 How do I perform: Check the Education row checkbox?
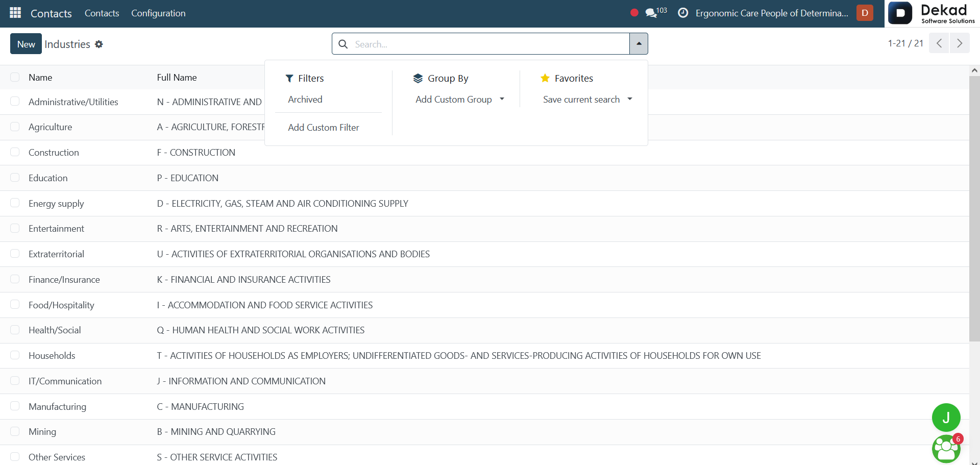(15, 178)
